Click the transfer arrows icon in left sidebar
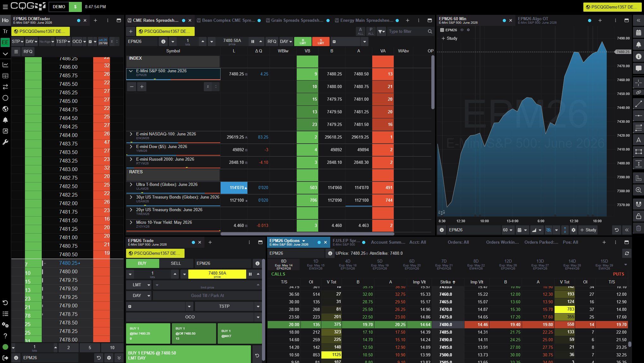Screen dimensions: 644x363 5,87
